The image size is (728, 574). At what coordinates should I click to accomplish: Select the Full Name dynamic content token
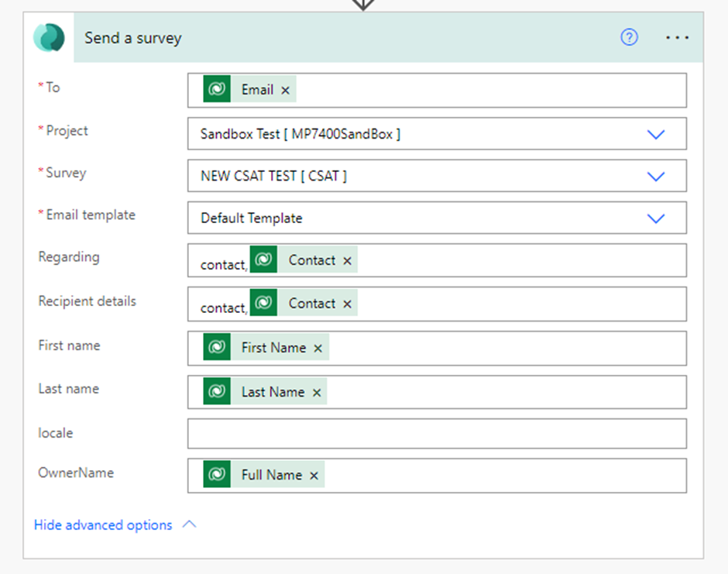[x=272, y=475]
